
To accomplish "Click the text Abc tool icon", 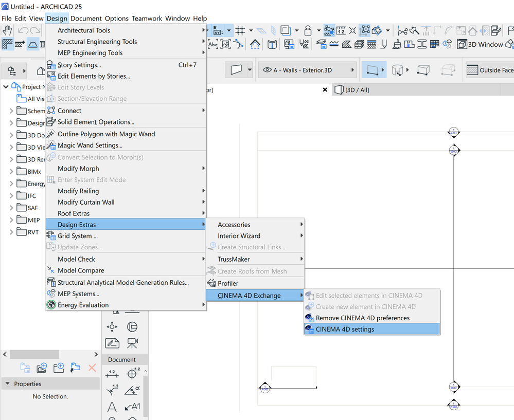I will point(212,44).
